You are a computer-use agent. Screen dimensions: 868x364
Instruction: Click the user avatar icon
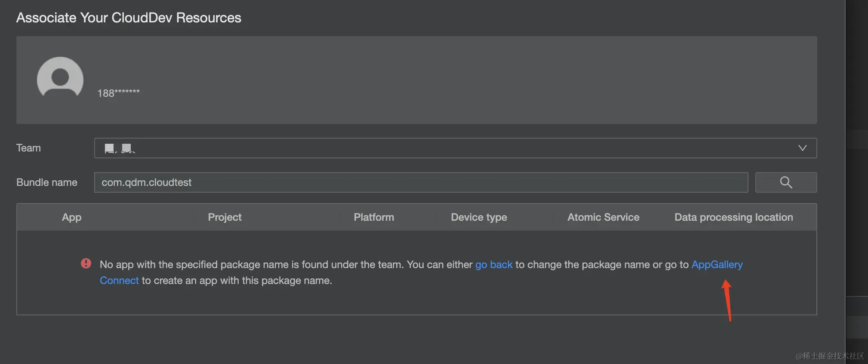pyautogui.click(x=60, y=78)
